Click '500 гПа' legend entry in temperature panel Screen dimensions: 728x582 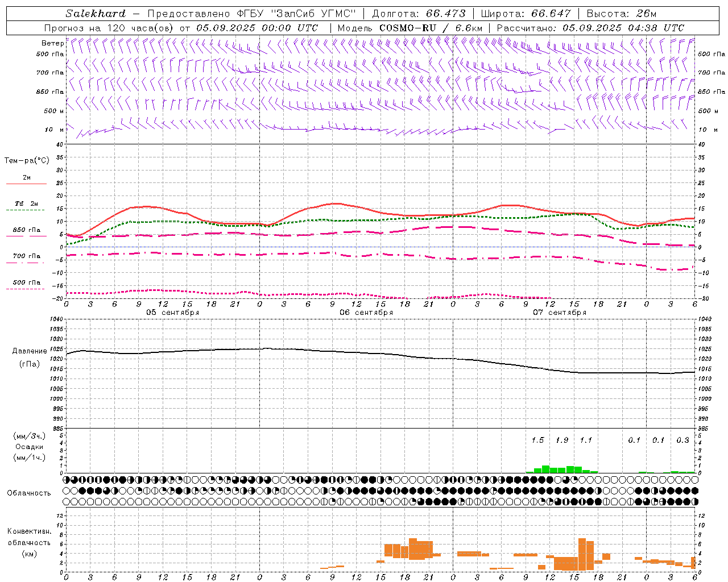coord(26,282)
